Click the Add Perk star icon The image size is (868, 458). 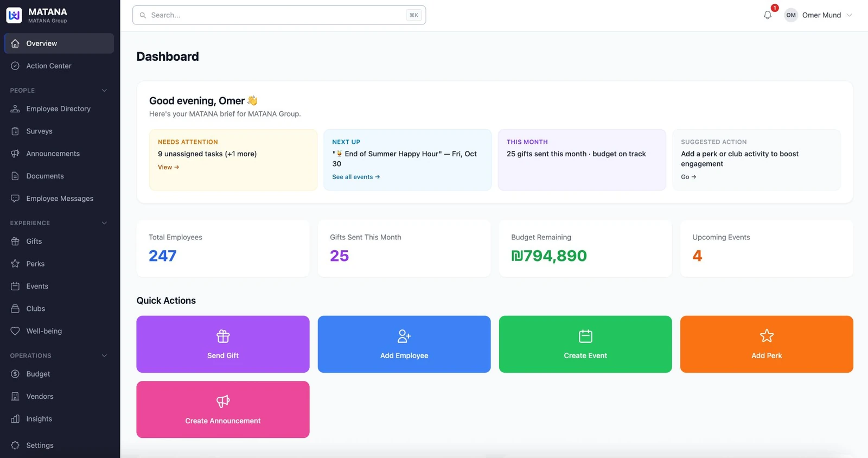pos(767,336)
